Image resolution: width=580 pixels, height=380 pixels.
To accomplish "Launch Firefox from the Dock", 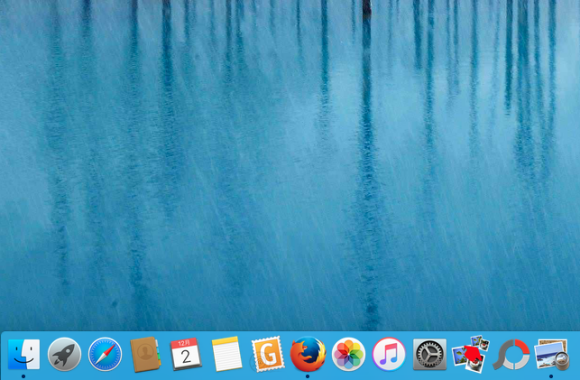I will pyautogui.click(x=308, y=354).
